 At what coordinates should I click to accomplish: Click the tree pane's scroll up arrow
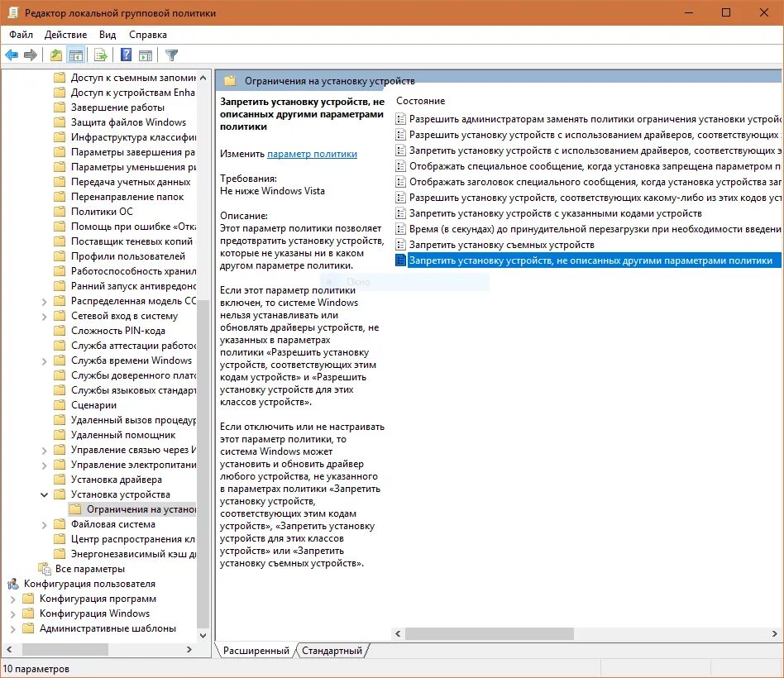[x=203, y=78]
